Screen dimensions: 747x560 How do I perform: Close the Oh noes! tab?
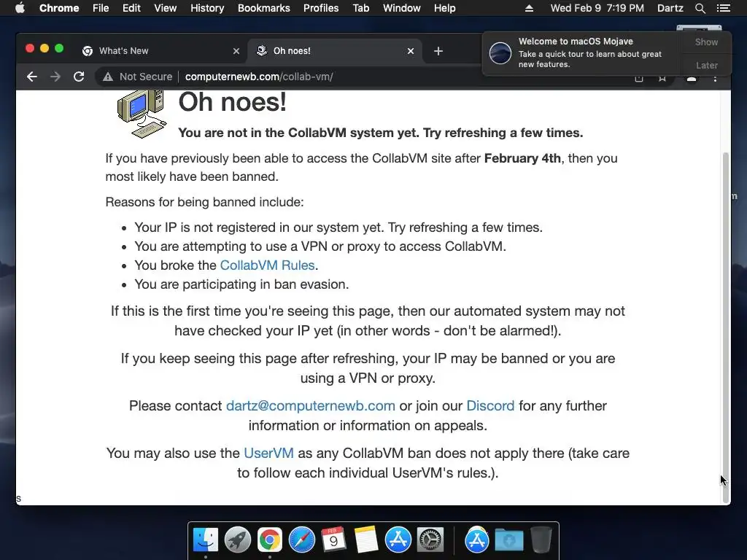click(411, 51)
